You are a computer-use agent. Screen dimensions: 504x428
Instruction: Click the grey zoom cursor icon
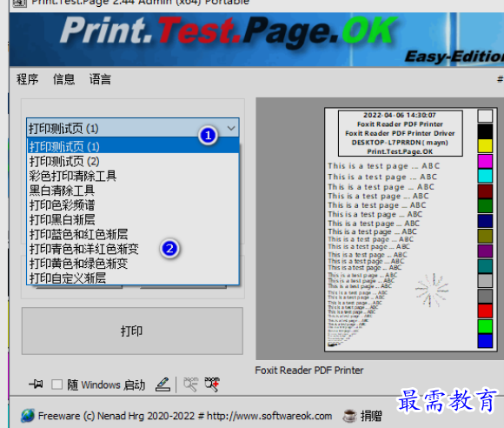pos(190,385)
